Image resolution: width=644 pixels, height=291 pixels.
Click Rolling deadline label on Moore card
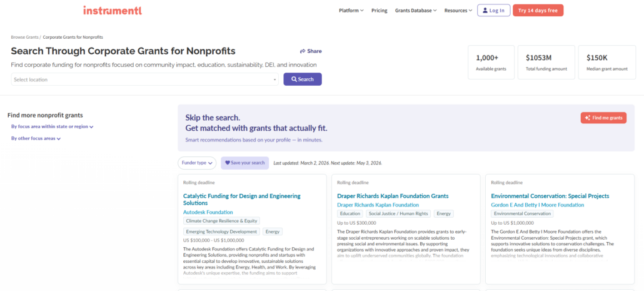pyautogui.click(x=507, y=183)
